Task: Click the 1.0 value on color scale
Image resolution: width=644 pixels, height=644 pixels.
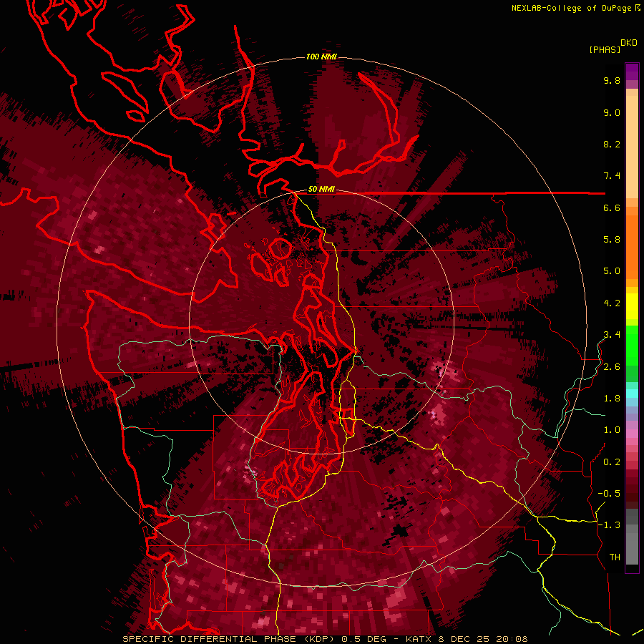Action: click(611, 431)
